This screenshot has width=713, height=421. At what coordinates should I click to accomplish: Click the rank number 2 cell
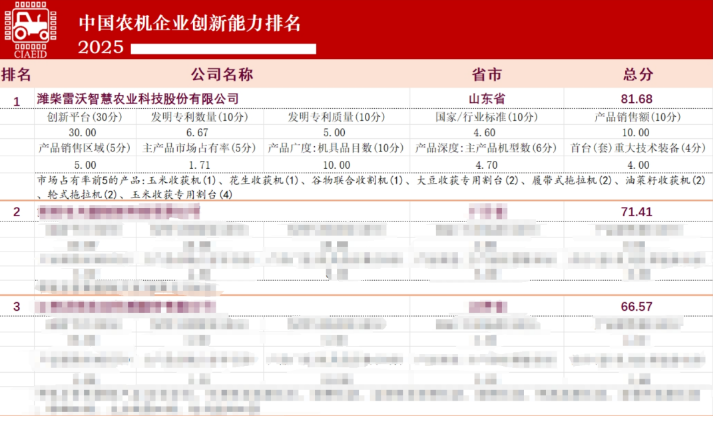17,211
